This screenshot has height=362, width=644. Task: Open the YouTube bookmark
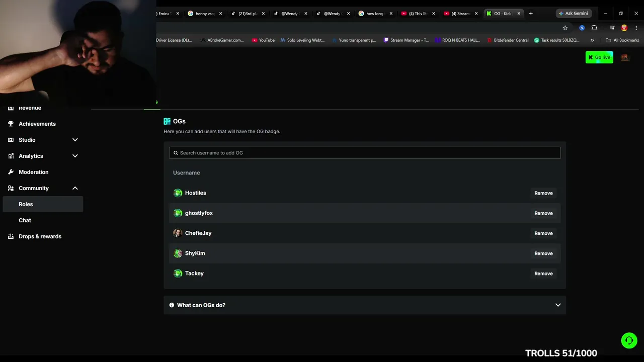(263, 40)
